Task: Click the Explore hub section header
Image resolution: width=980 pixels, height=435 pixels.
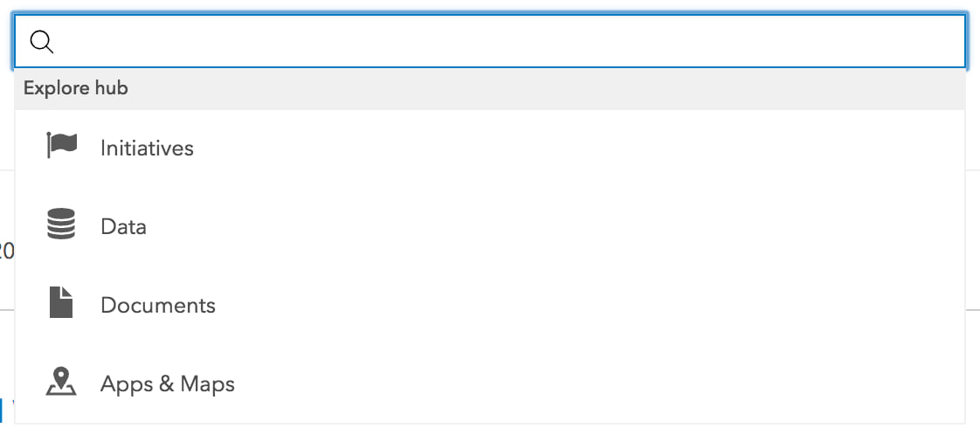Action: tap(76, 88)
